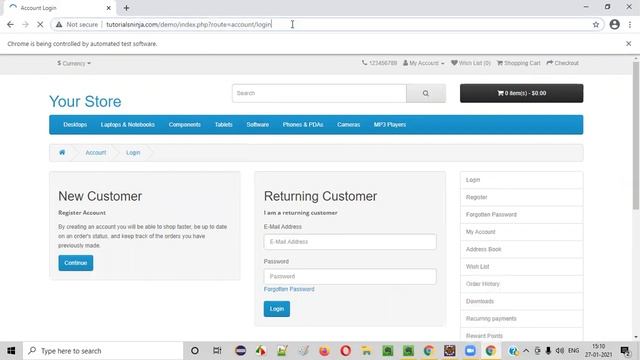The image size is (640, 360).
Task: Open Downloads in sidebar
Action: tap(521, 301)
